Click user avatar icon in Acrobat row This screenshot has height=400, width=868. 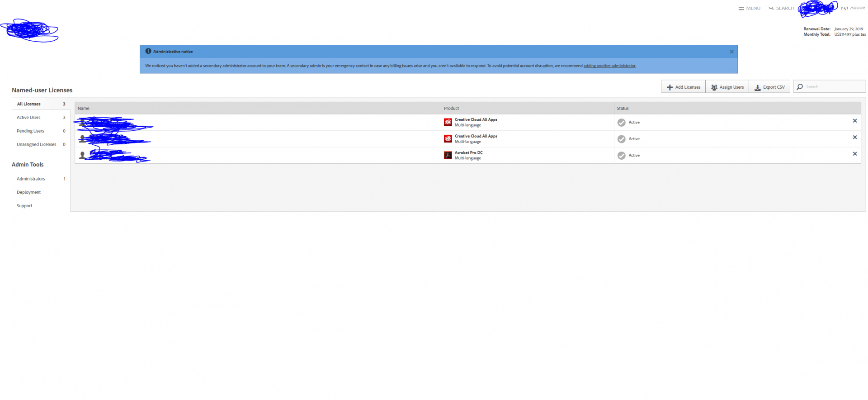click(x=82, y=155)
